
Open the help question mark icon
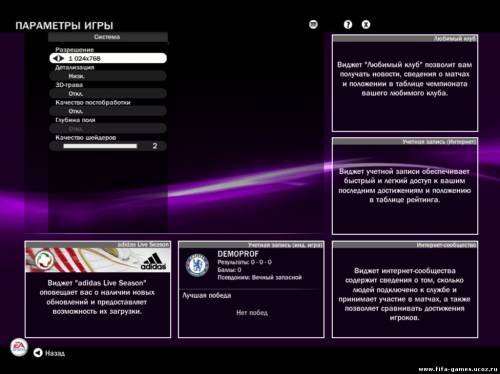click(x=348, y=25)
